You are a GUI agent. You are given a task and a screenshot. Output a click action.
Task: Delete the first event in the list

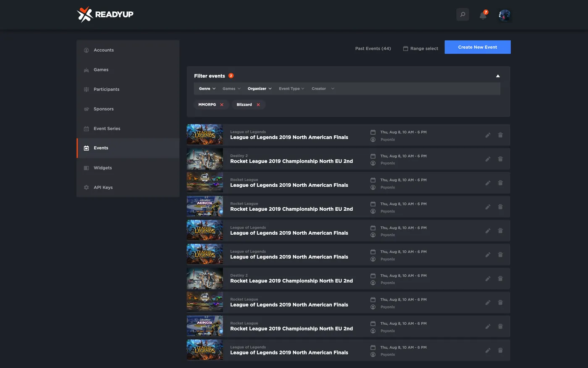(500, 135)
